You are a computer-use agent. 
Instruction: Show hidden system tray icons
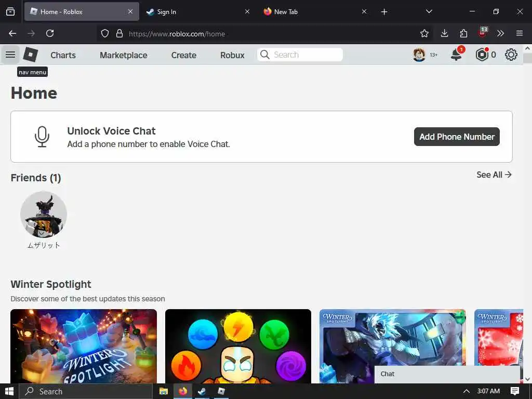point(467,391)
